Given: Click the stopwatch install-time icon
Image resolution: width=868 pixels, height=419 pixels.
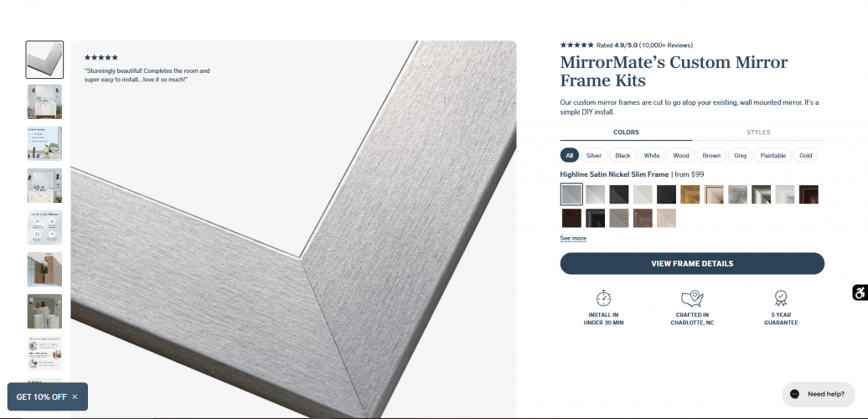Looking at the screenshot, I should (603, 298).
